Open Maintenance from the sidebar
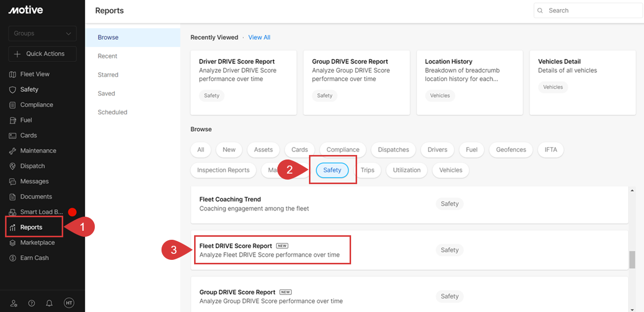Viewport: 644px width, 312px height. point(38,150)
